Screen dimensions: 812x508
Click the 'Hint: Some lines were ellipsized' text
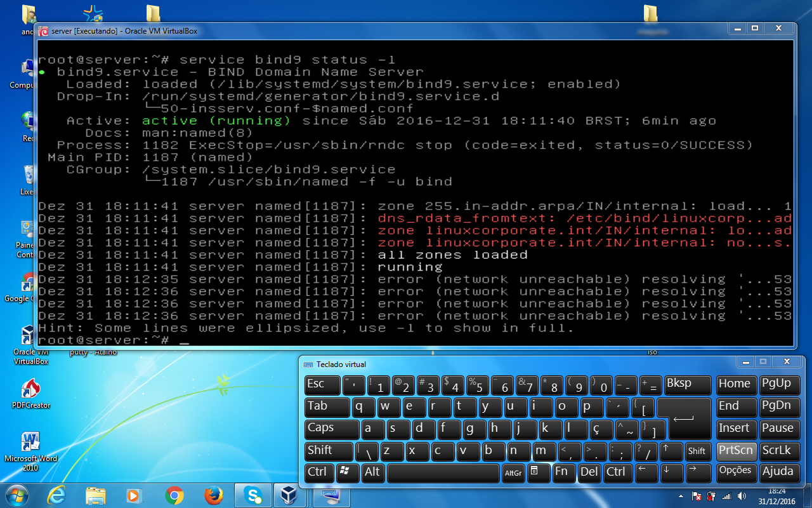(x=306, y=328)
